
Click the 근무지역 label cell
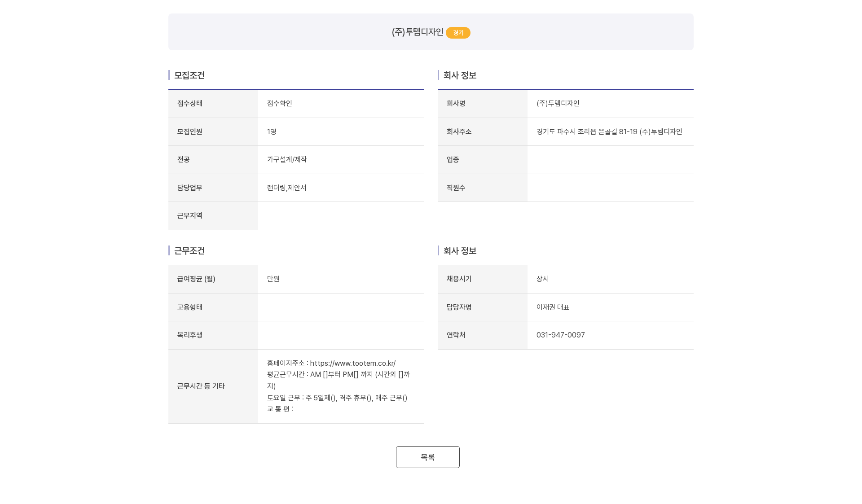coord(213,216)
